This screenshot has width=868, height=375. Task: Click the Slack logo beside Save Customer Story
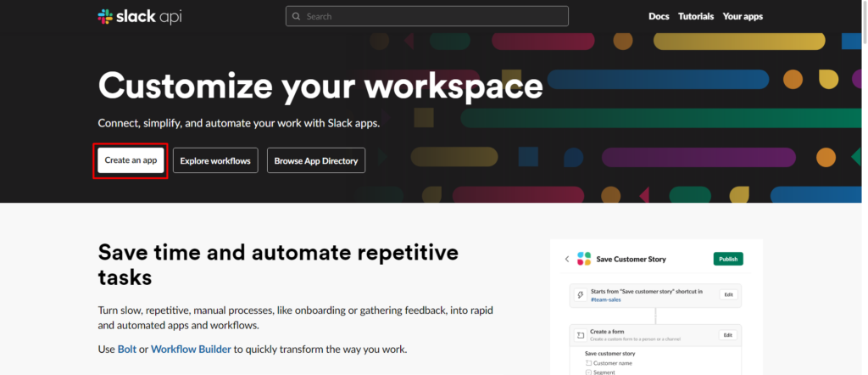point(584,259)
